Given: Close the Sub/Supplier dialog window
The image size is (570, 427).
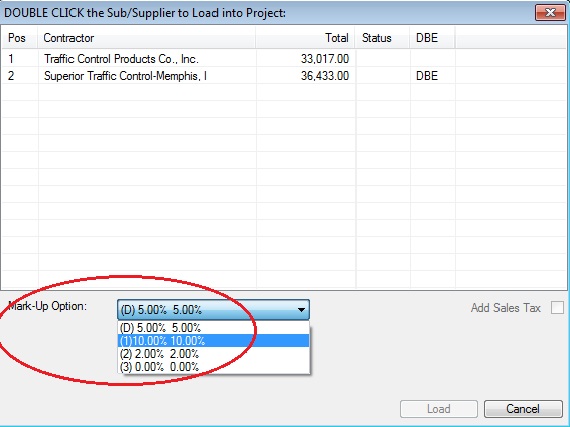Looking at the screenshot, I should pyautogui.click(x=550, y=13).
